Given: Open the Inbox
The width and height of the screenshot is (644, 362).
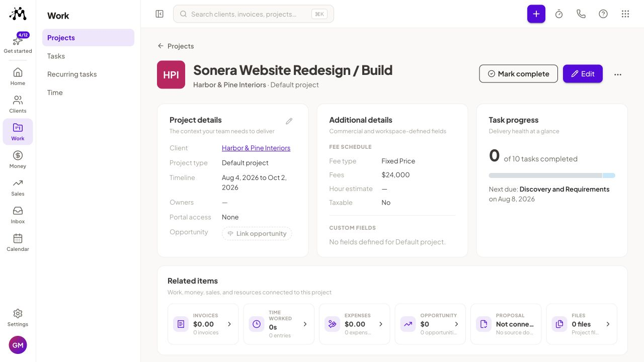Looking at the screenshot, I should tap(18, 215).
